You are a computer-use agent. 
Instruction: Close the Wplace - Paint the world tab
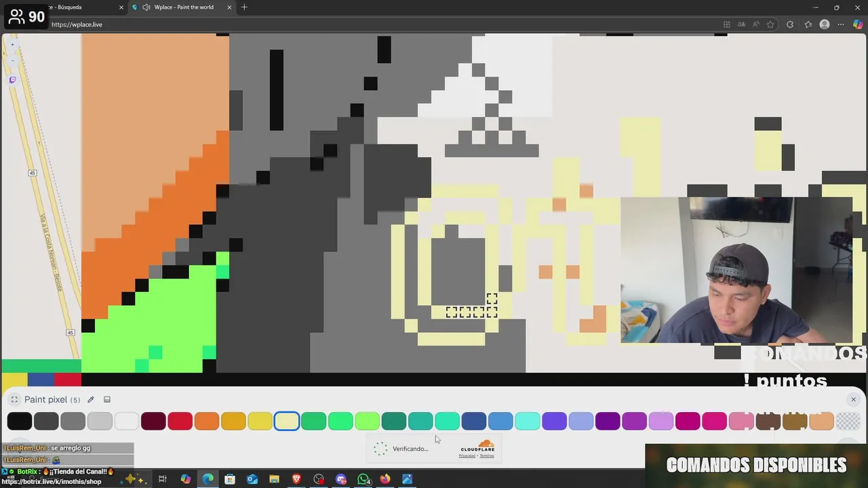point(229,7)
